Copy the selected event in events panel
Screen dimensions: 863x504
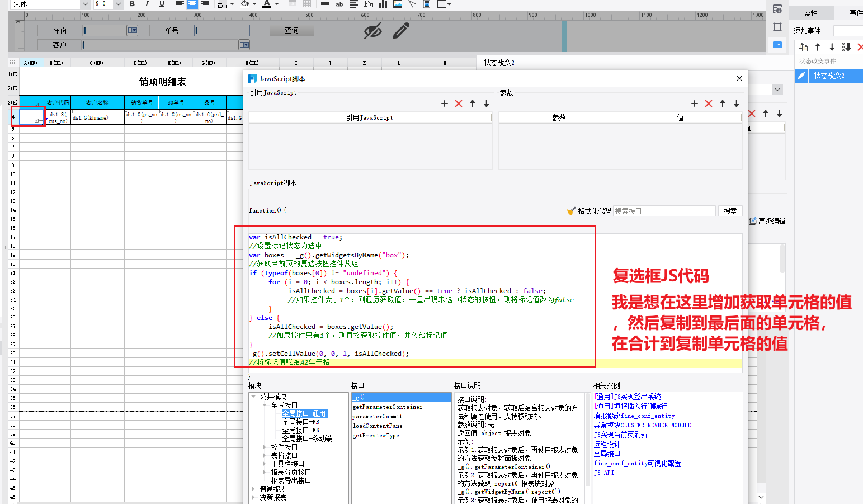tap(803, 47)
